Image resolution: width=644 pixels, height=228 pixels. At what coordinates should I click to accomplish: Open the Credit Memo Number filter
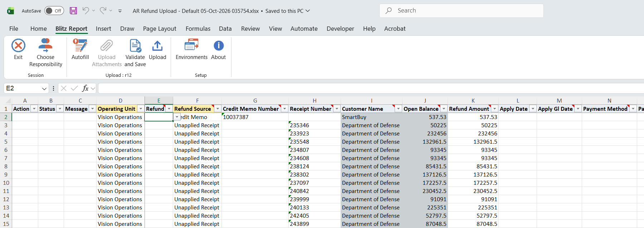pyautogui.click(x=284, y=109)
